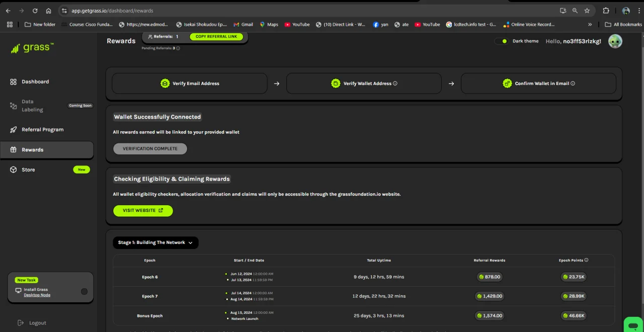This screenshot has width=644, height=332.
Task: Select Rewards in the sidebar
Action: pos(47,149)
